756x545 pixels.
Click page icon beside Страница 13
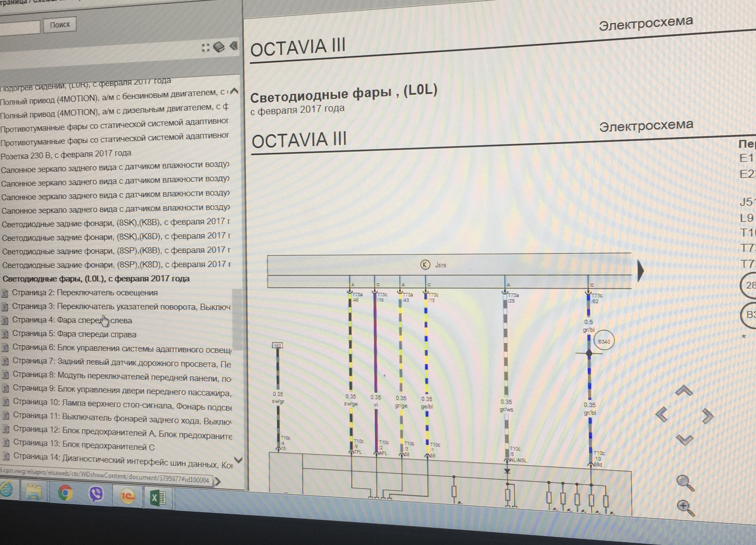point(6,443)
